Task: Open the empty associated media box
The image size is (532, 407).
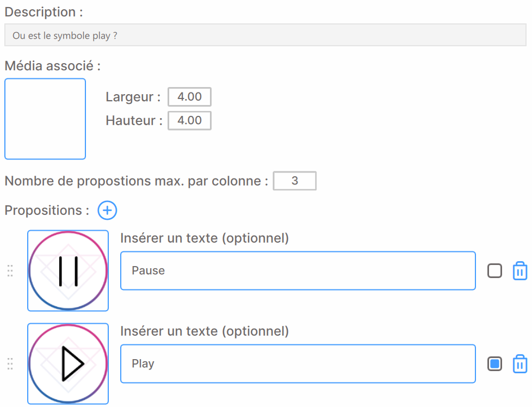Action: (45, 119)
